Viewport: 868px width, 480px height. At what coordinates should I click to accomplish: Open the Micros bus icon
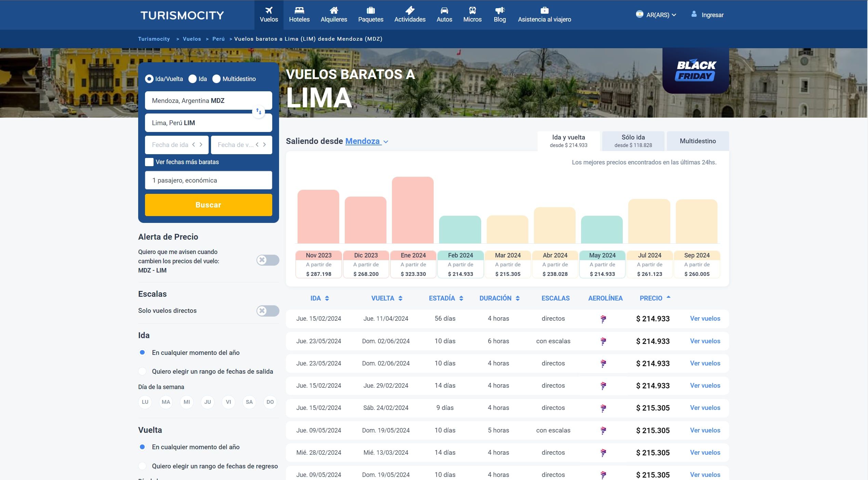[x=472, y=10]
